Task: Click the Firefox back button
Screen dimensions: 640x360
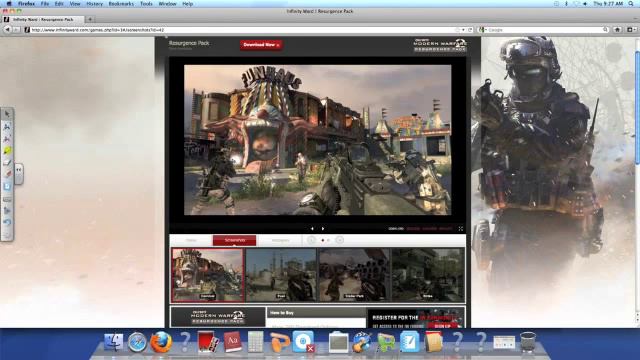Action: 7,30
